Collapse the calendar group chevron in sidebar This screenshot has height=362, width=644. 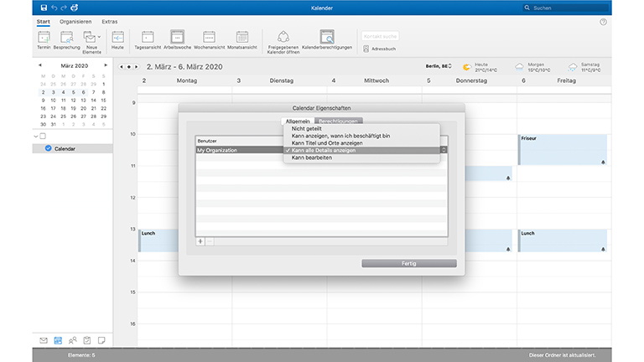pyautogui.click(x=36, y=136)
